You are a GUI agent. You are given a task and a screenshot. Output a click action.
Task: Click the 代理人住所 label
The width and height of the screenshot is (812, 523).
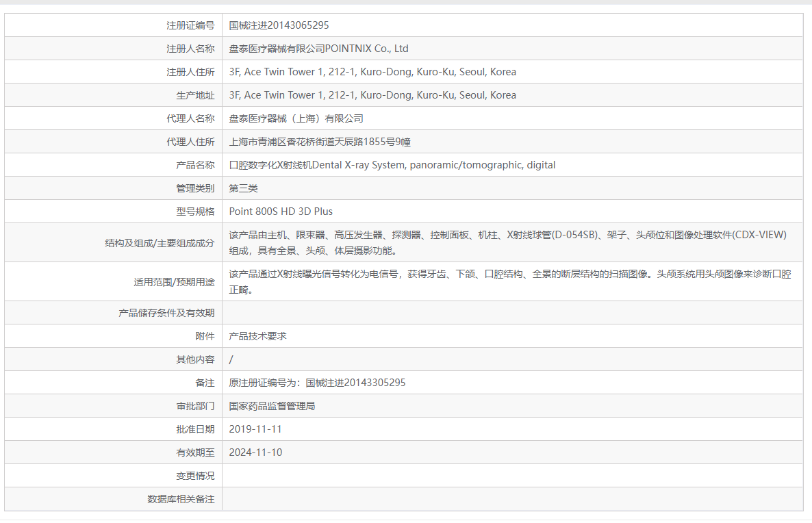point(190,142)
